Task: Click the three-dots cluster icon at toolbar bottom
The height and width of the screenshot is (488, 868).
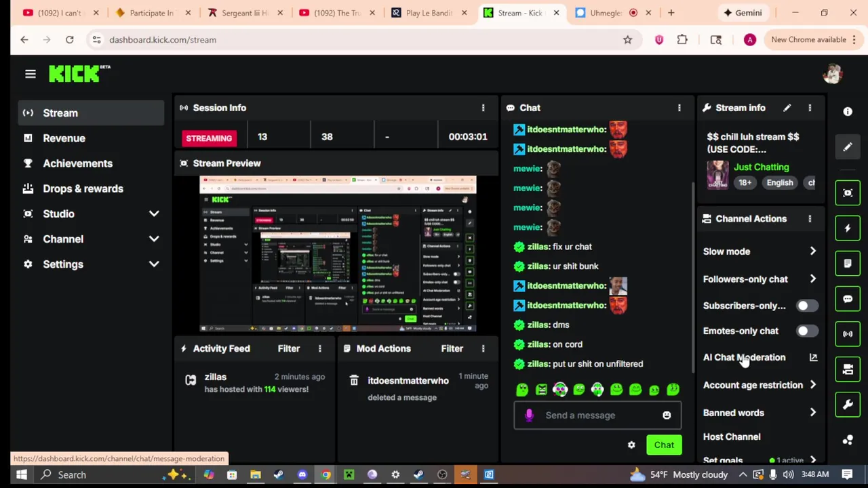Action: coord(848,440)
